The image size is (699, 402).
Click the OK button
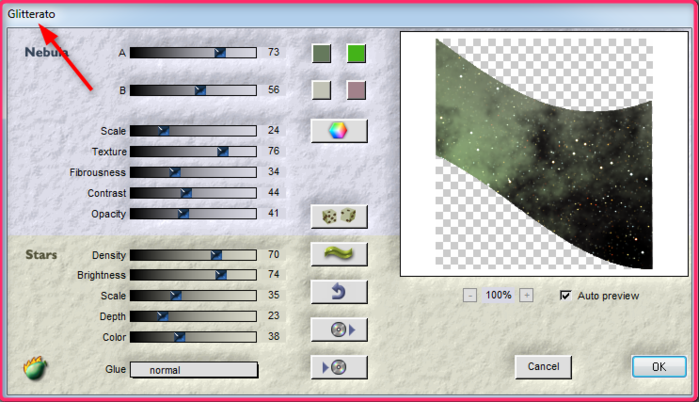[659, 367]
